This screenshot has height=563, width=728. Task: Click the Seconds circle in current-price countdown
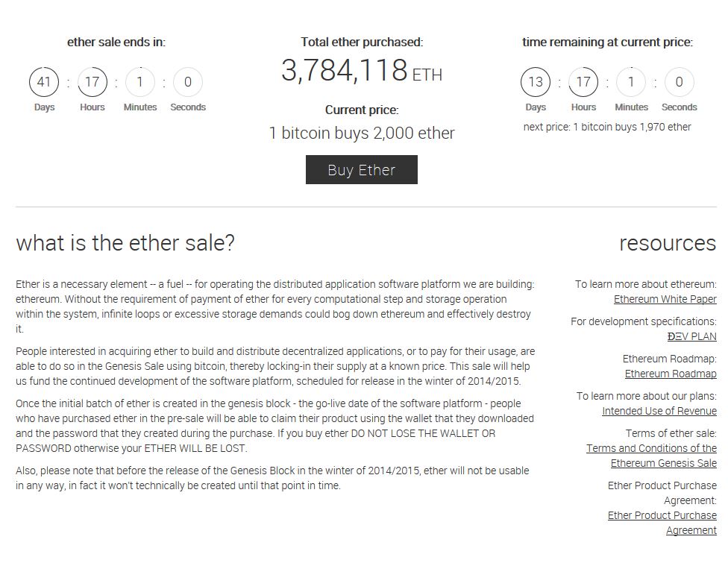[x=679, y=82]
